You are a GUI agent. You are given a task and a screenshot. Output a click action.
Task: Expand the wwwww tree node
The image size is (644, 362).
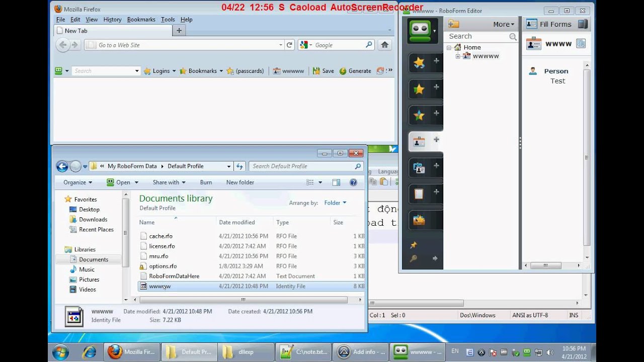pyautogui.click(x=458, y=56)
